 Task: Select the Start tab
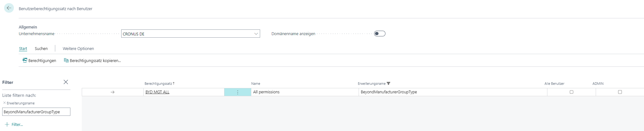23,48
